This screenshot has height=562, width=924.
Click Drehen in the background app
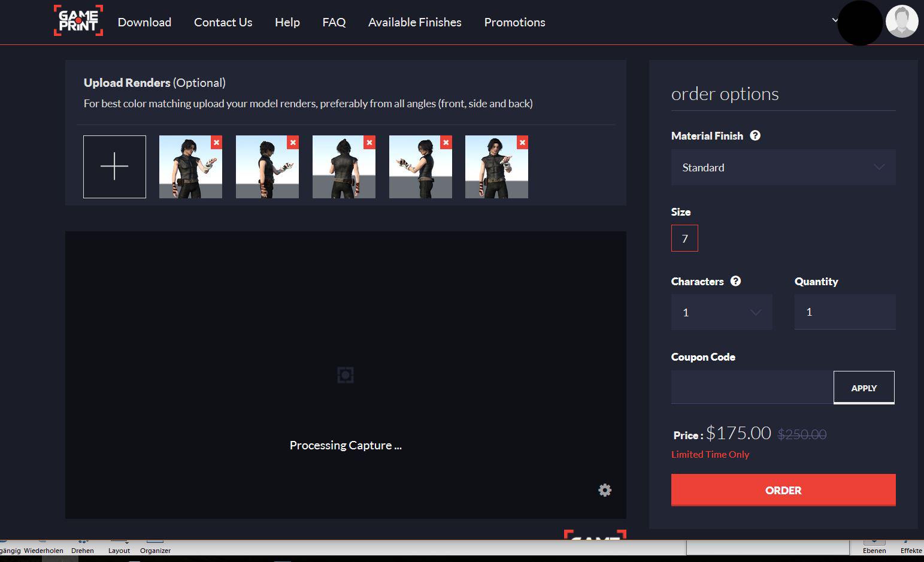(83, 551)
